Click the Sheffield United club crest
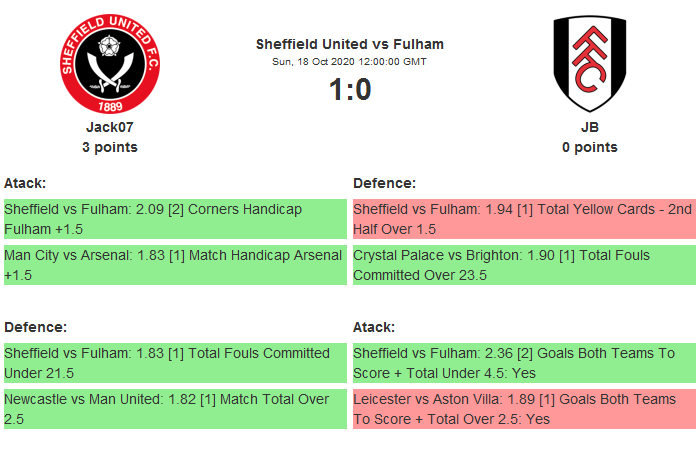Image resolution: width=700 pixels, height=460 pixels. coord(110,62)
